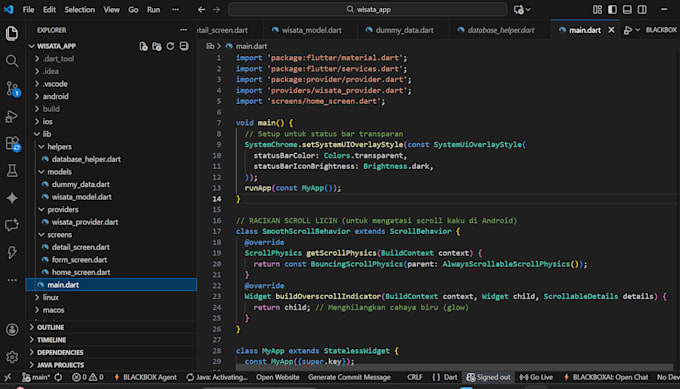Open the Copilot chat menu in title bar

pyautogui.click(x=522, y=10)
